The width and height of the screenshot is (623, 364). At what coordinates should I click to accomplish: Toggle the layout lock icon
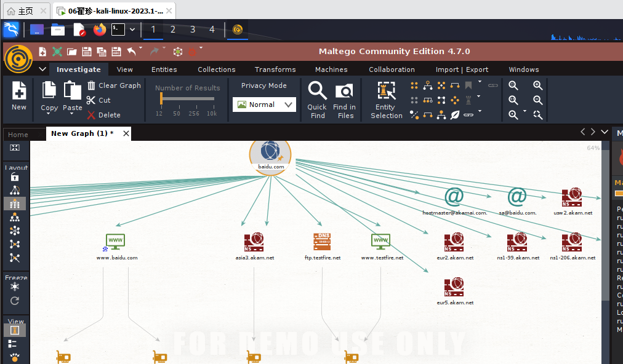click(15, 176)
